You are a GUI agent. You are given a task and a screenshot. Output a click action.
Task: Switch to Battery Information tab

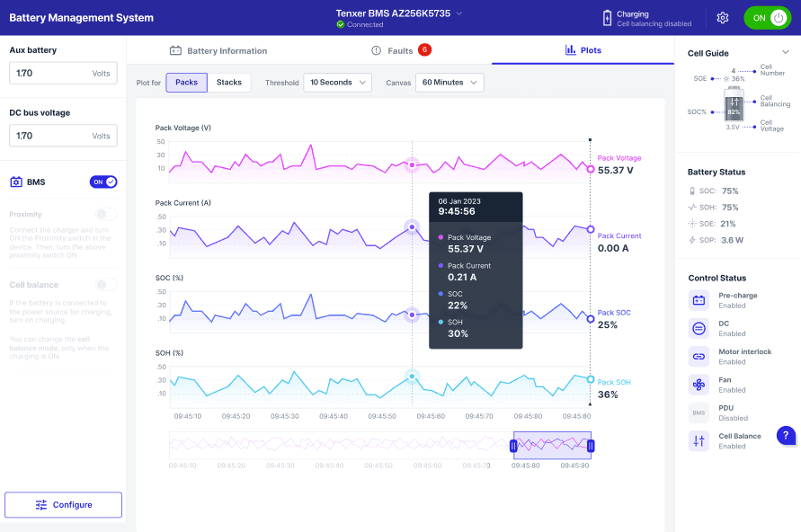pyautogui.click(x=218, y=50)
